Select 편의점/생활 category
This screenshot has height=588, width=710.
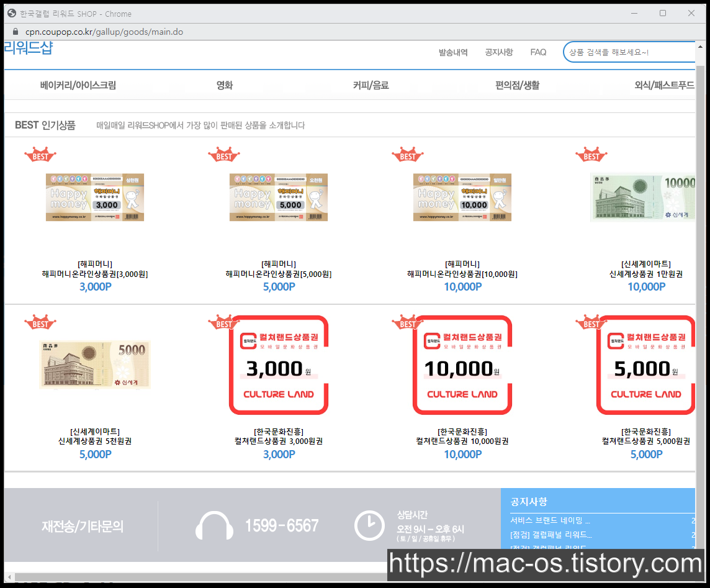pos(517,85)
